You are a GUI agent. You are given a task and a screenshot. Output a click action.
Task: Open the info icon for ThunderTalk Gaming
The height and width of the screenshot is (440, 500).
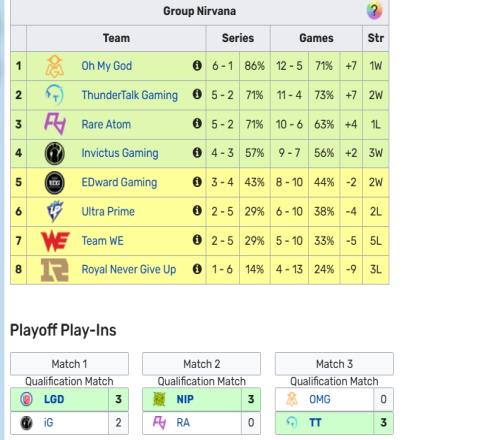point(197,94)
